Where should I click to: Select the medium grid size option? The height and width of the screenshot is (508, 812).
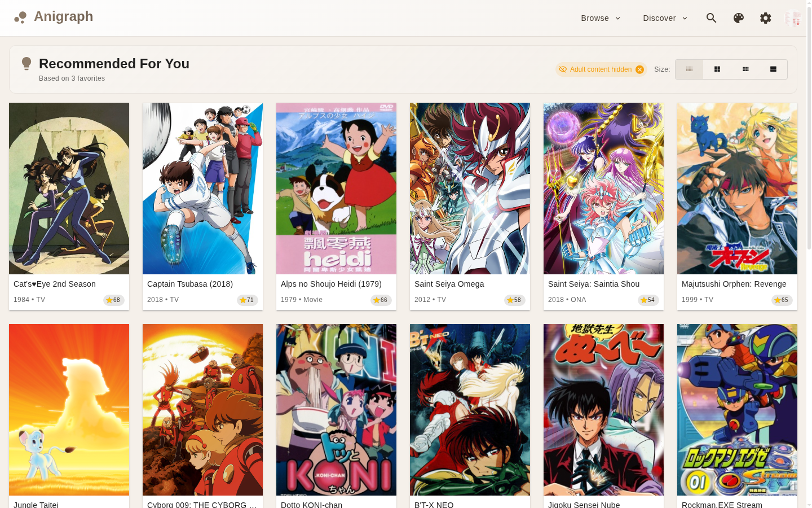coord(745,69)
